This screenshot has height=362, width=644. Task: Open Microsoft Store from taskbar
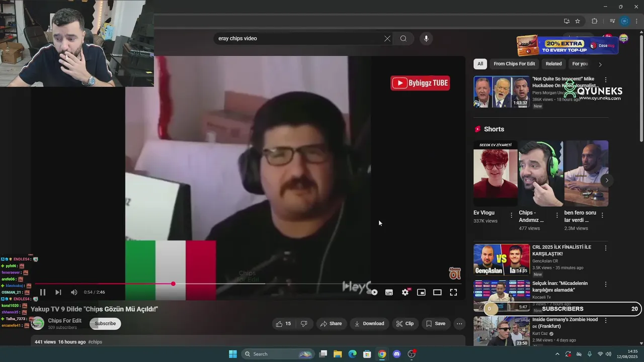(x=367, y=354)
